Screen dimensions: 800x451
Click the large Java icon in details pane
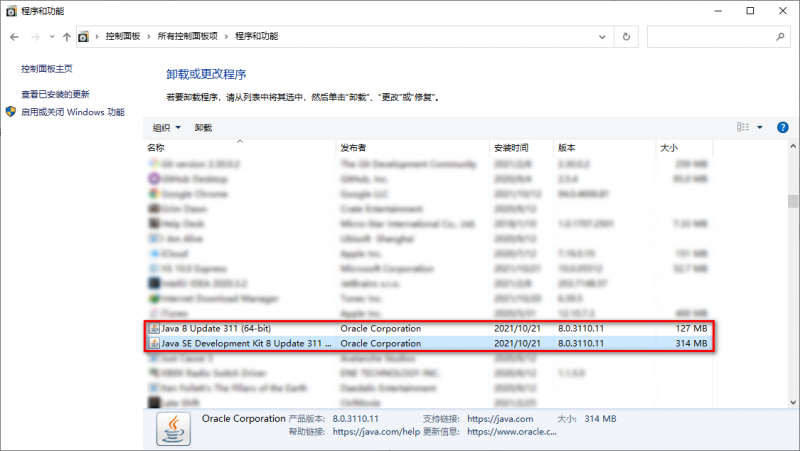click(x=173, y=429)
